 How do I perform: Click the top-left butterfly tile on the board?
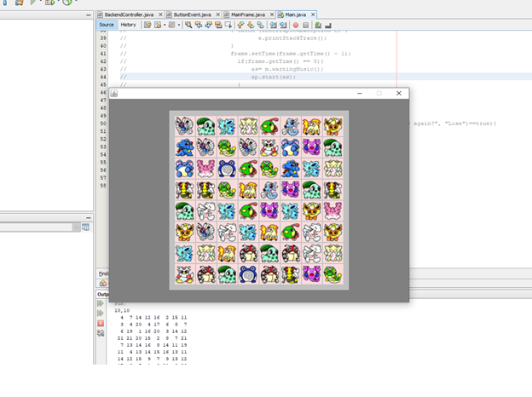tap(184, 125)
